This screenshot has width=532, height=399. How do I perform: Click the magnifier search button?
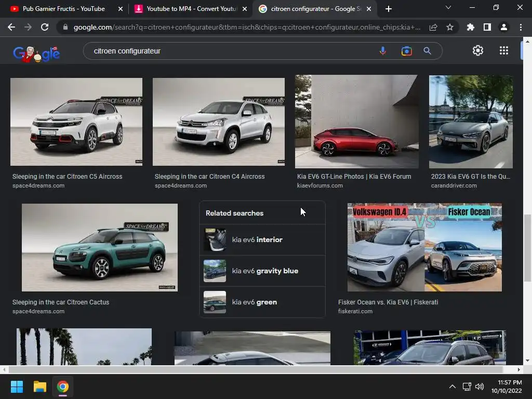427,51
